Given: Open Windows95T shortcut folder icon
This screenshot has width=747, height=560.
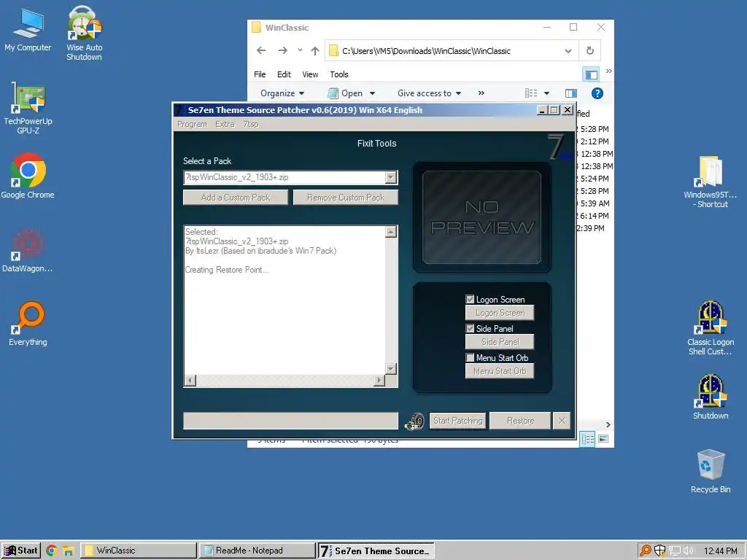Looking at the screenshot, I should tap(711, 182).
